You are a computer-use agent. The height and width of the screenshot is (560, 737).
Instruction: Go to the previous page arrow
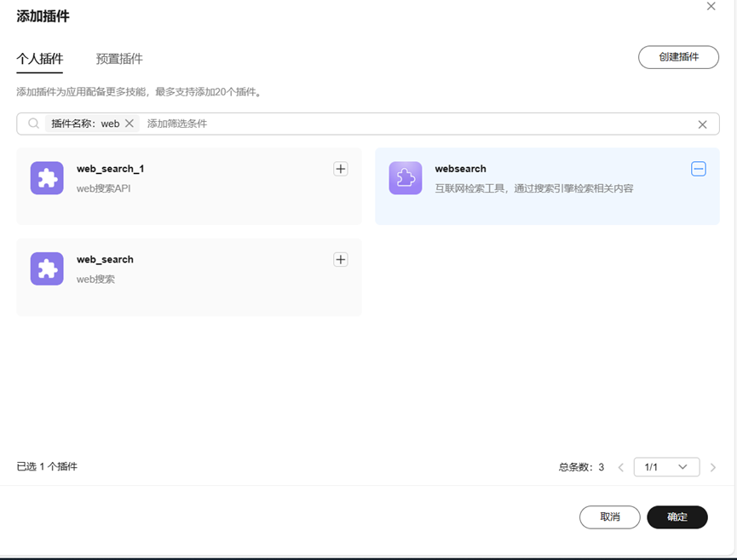(x=621, y=467)
